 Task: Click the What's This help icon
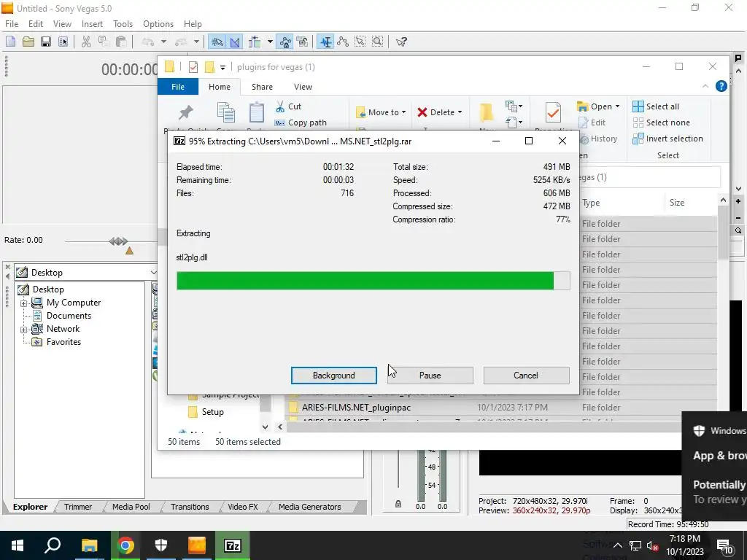coord(401,42)
